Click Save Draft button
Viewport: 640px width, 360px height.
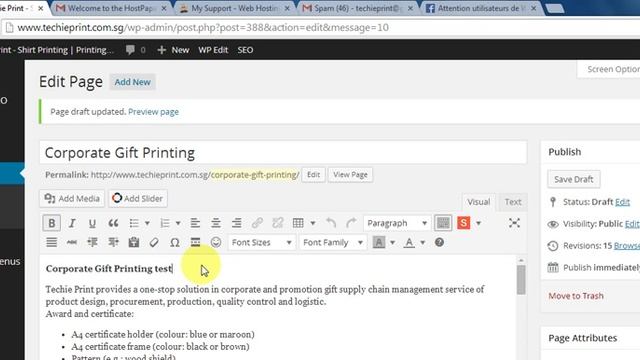(x=573, y=179)
